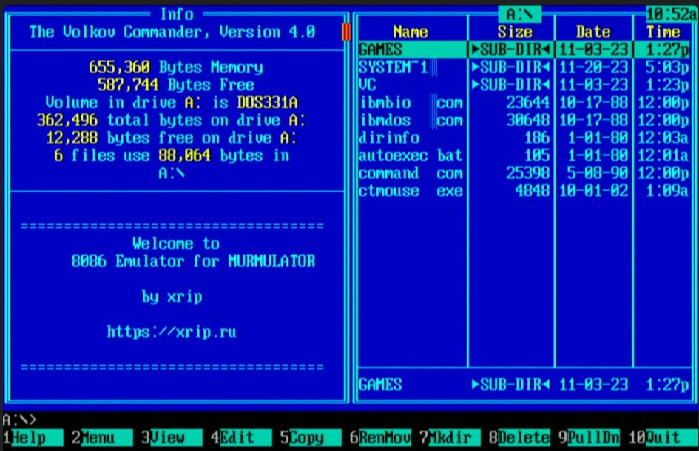Viewport: 699px width, 451px height.
Task: Click the SUB-DIR marker for VC
Action: (x=511, y=85)
